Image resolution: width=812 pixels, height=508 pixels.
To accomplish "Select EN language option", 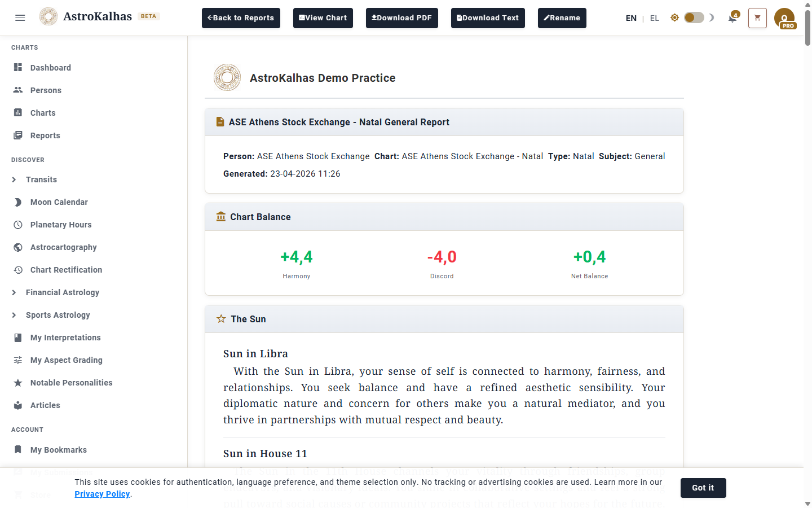I will 631,18.
